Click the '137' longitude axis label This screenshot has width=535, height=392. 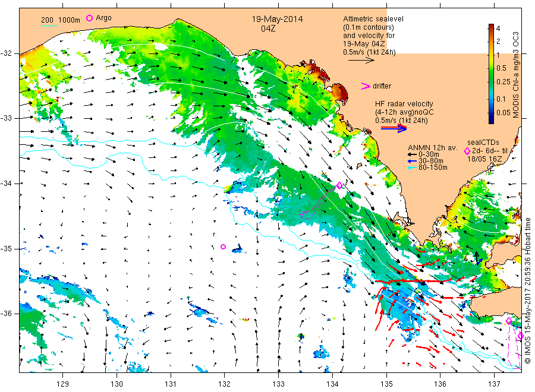494,384
